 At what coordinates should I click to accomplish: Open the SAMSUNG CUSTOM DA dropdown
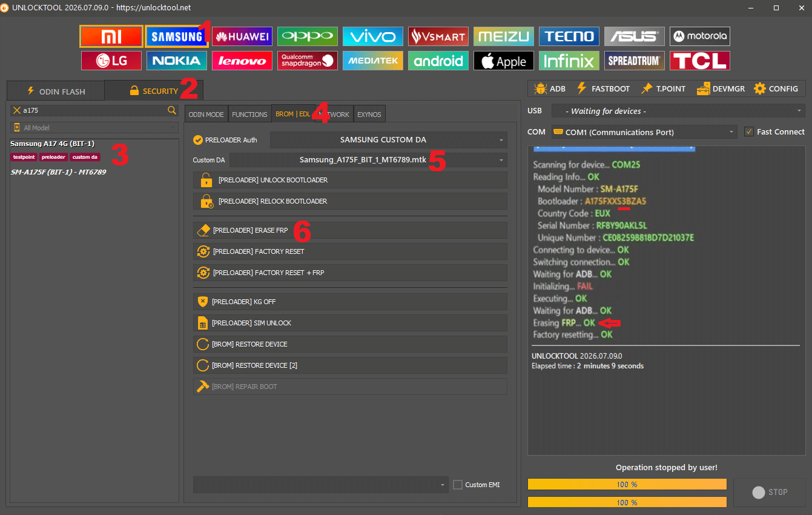389,140
